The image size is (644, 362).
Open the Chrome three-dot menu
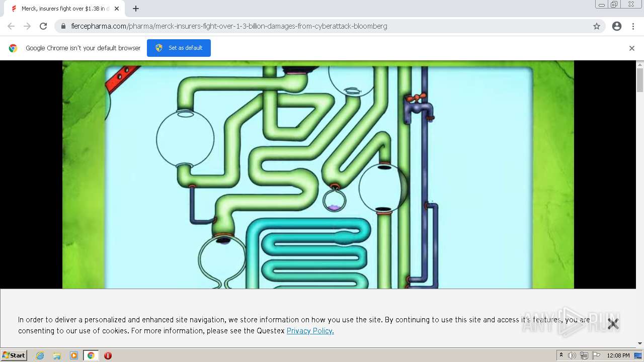click(x=633, y=26)
